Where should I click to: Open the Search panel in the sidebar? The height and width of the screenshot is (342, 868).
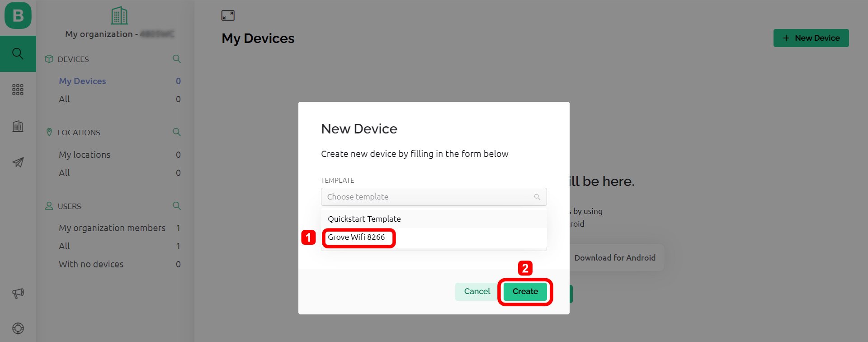(18, 53)
